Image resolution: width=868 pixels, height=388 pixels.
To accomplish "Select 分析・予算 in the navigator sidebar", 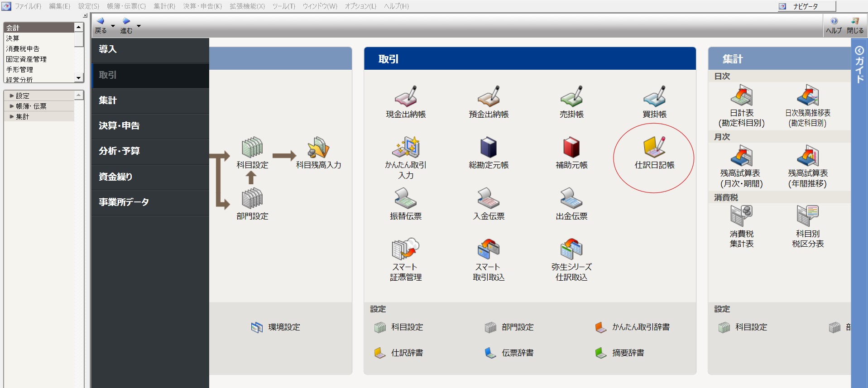I will coord(150,151).
